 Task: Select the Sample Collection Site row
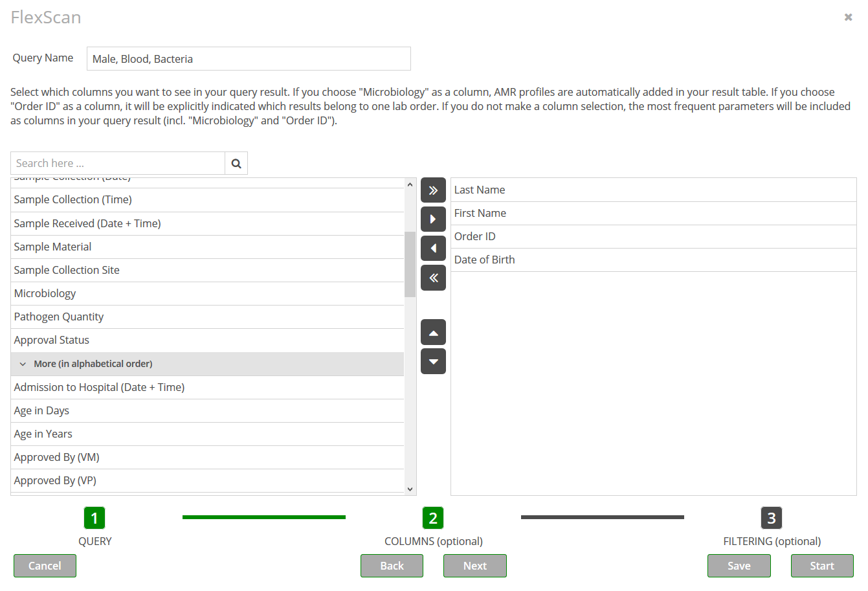pyautogui.click(x=207, y=271)
